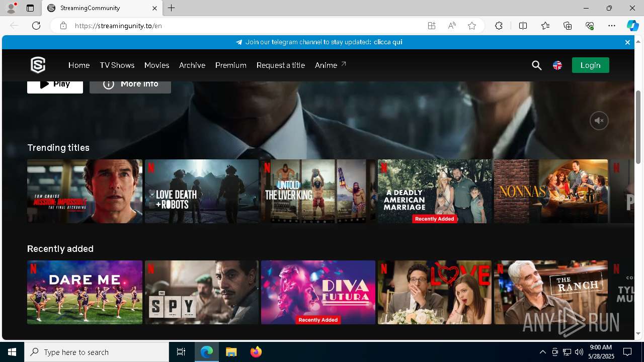Log in with the green Login button

590,65
